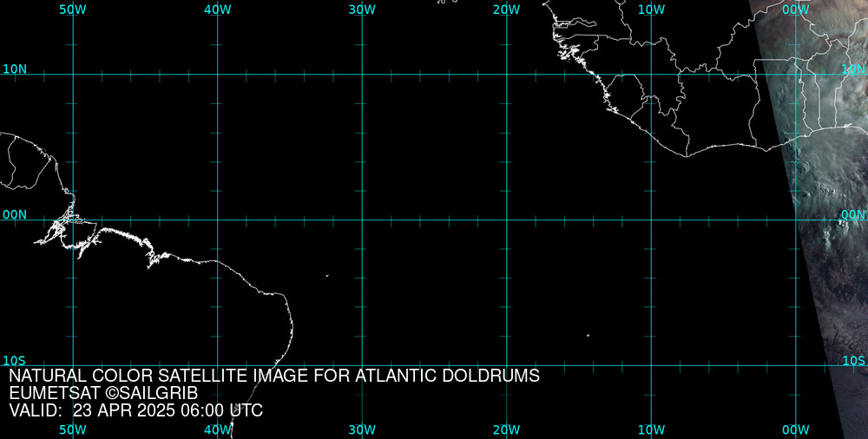The width and height of the screenshot is (868, 439).
Task: Click the "VALID: 23 APR 2025 06:00 UTC" timestamp
Action: pyautogui.click(x=136, y=410)
